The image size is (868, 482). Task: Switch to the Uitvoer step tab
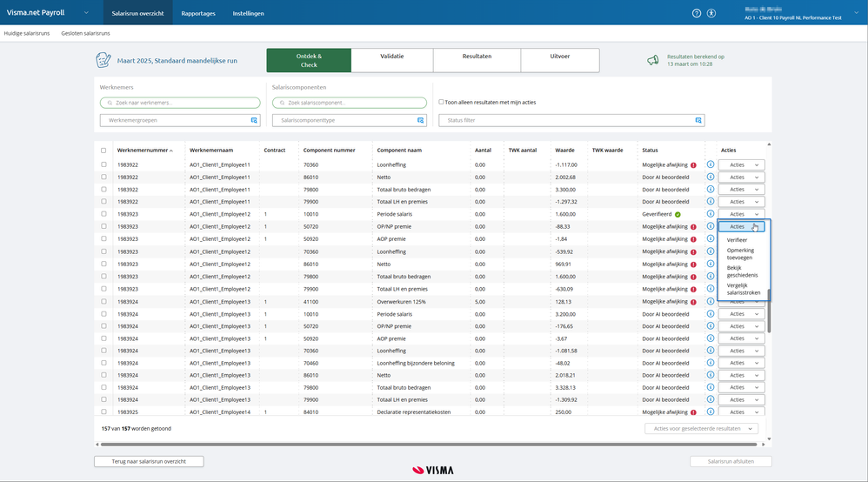click(x=559, y=60)
